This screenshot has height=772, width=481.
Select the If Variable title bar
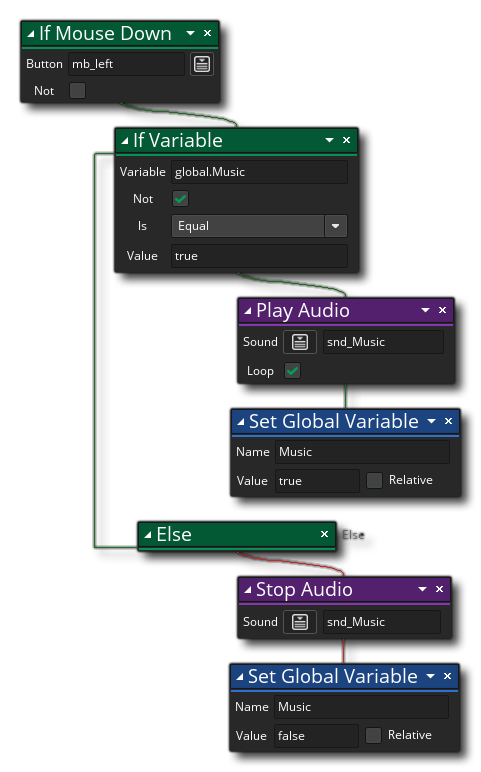236,141
